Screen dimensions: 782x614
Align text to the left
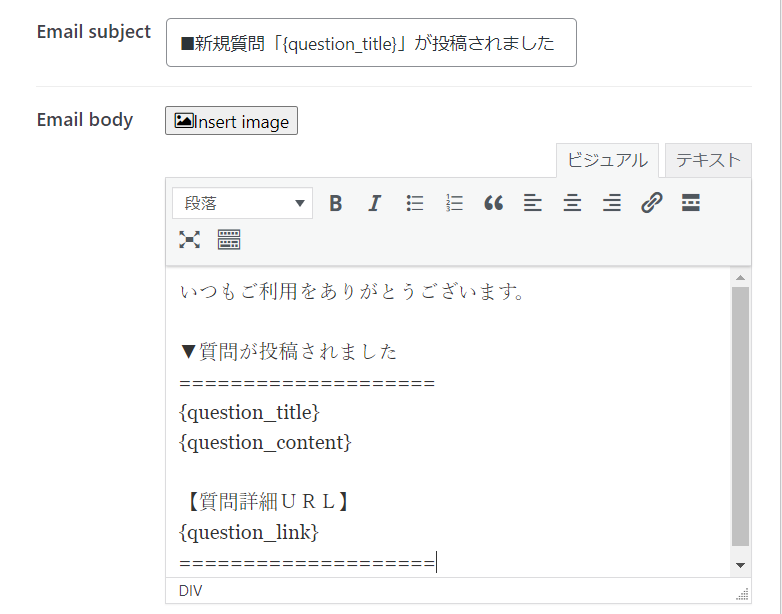click(533, 203)
